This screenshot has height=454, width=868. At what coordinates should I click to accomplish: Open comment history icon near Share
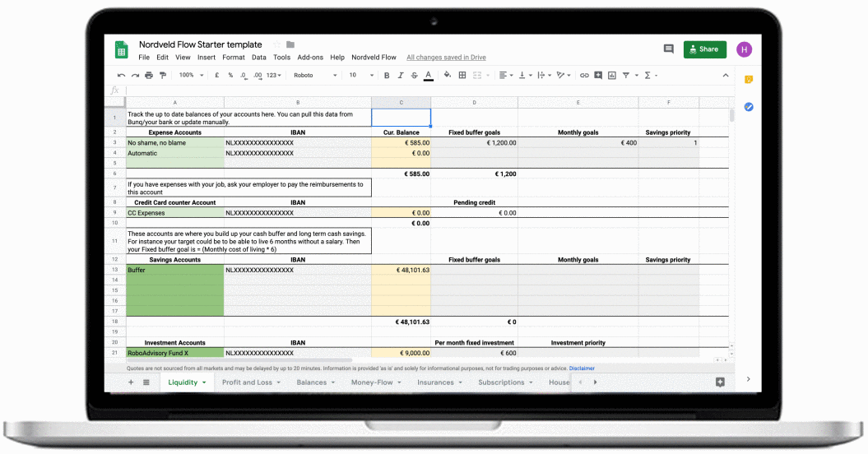point(669,49)
